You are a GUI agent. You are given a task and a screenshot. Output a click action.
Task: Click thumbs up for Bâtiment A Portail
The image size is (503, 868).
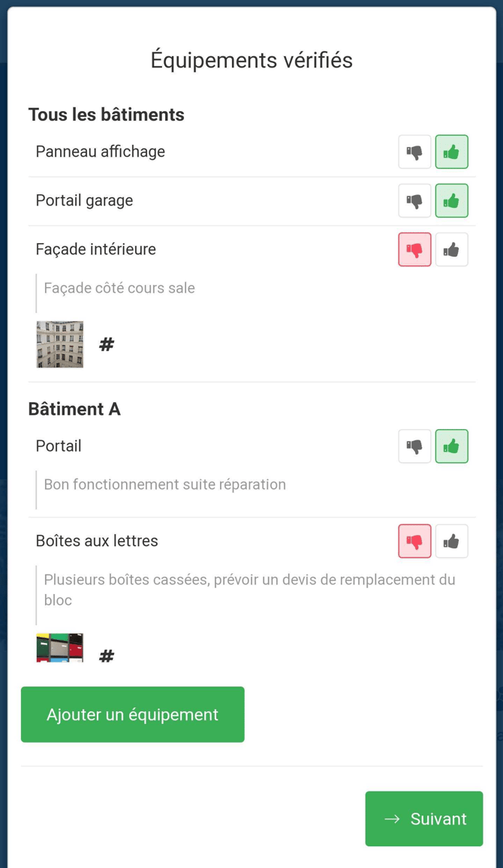[451, 446]
